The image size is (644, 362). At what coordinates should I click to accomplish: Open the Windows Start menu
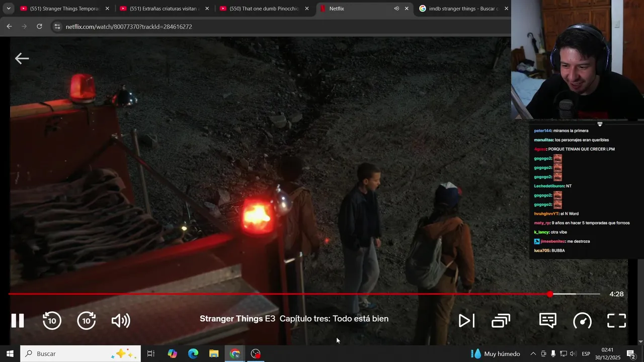pos(10,353)
